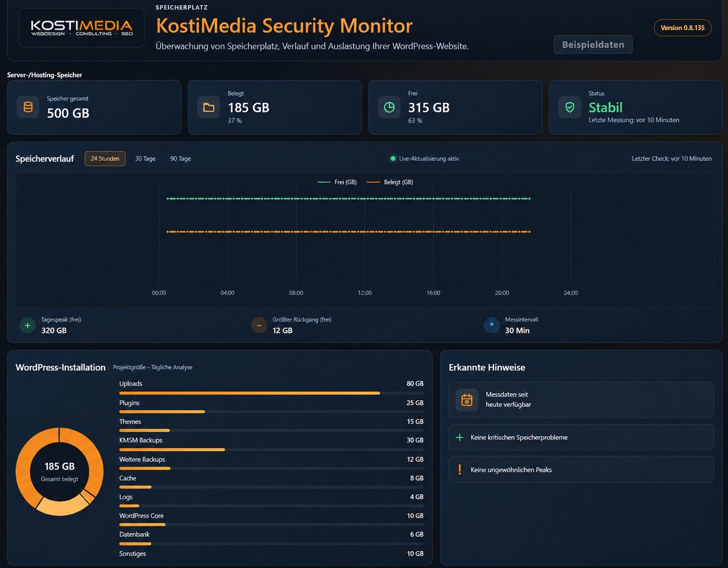Click the orange Belegt line in the chart
The image size is (728, 568).
349,232
